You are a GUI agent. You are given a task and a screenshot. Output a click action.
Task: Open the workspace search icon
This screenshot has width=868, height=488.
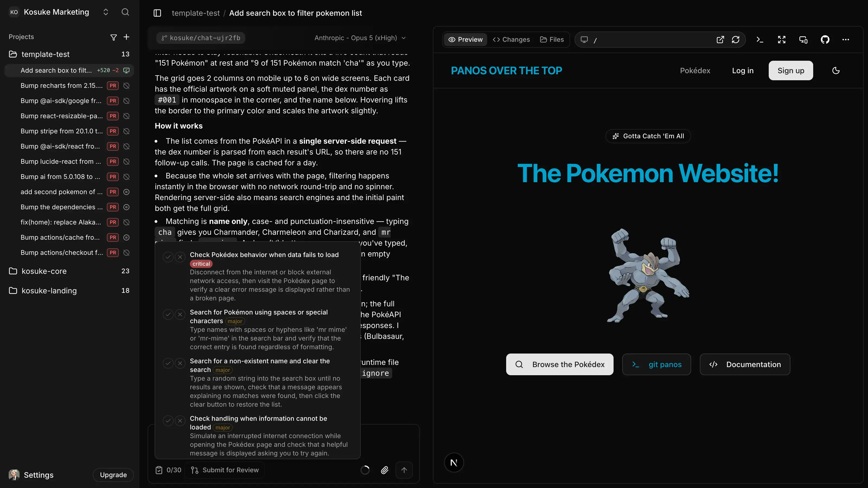(125, 12)
